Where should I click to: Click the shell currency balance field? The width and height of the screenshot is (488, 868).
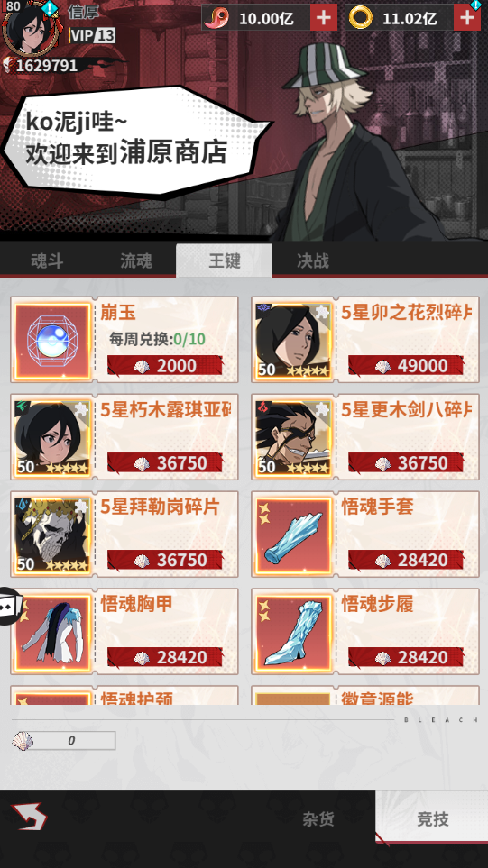64,741
